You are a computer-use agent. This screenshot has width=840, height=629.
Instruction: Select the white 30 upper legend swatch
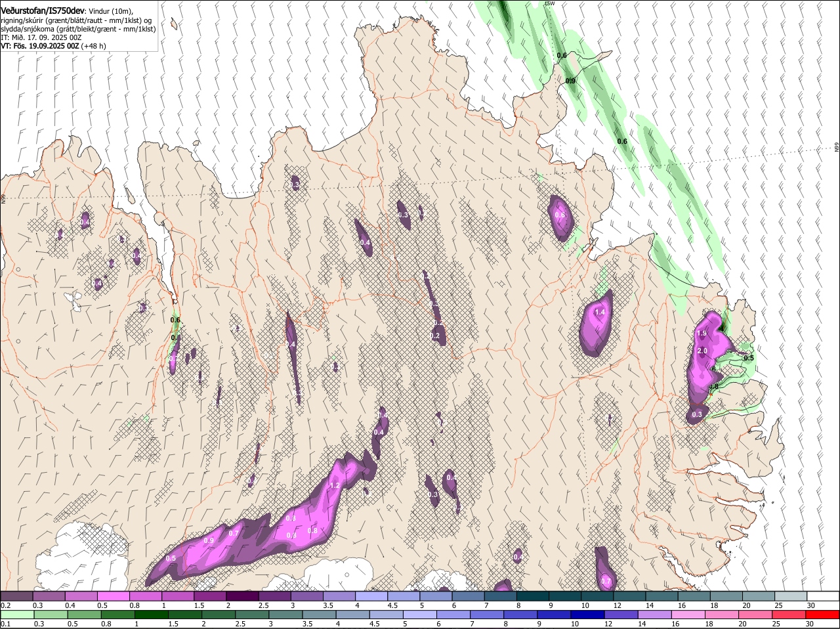tap(823, 596)
